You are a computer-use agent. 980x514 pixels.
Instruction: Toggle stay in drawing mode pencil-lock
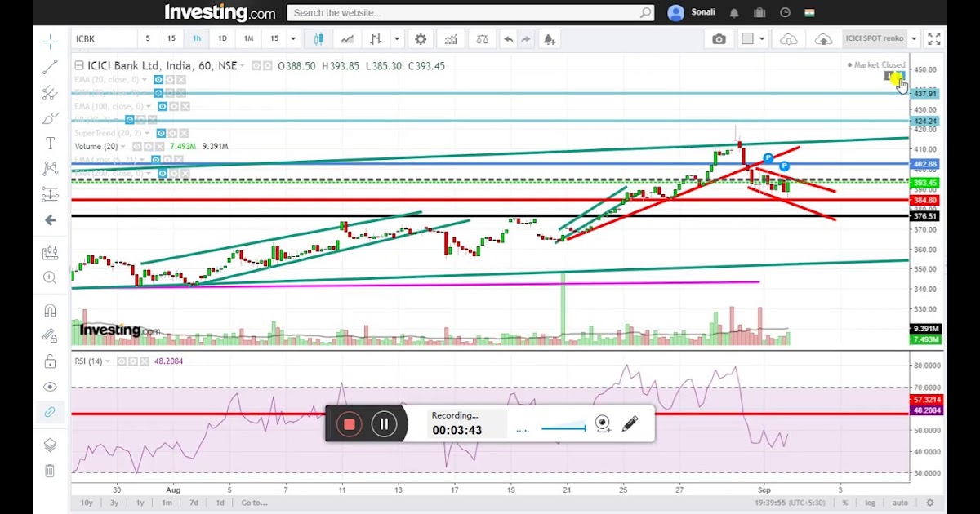[50, 335]
